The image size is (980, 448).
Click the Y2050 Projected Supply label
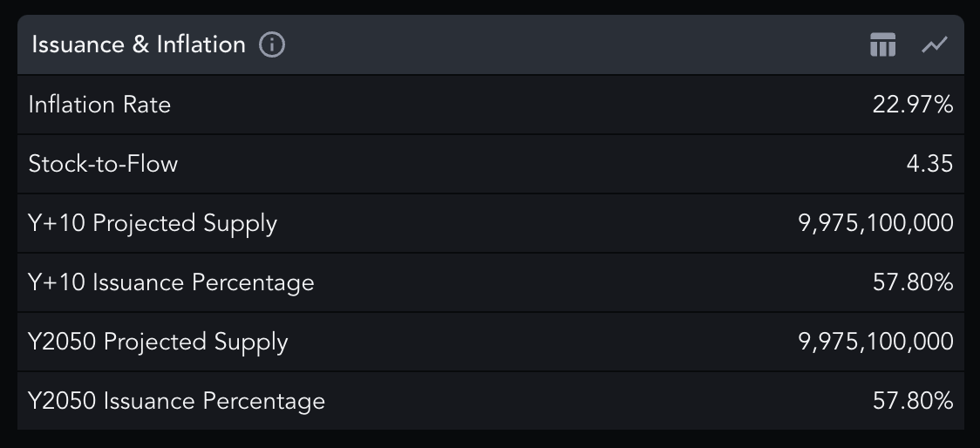tap(158, 342)
